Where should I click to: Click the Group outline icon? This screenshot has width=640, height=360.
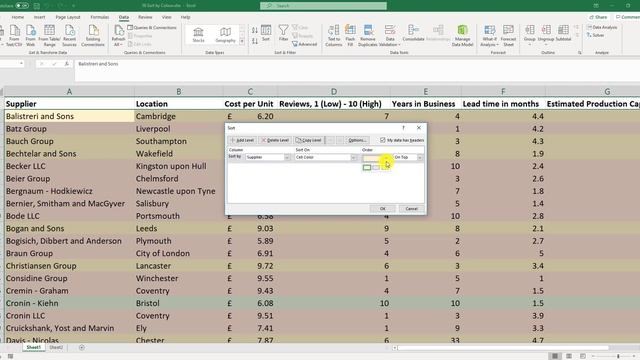tap(529, 34)
